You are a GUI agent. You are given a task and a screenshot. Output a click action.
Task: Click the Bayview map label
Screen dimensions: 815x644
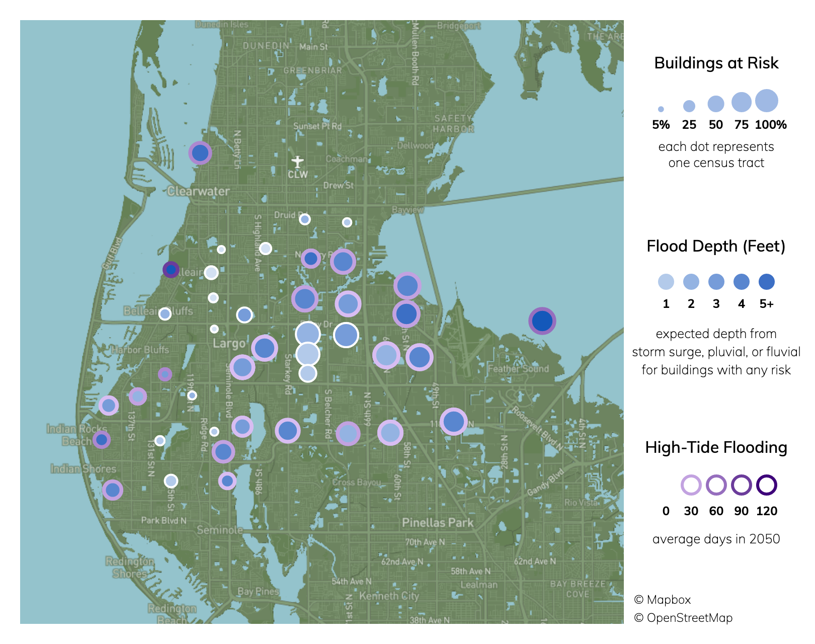click(x=408, y=209)
